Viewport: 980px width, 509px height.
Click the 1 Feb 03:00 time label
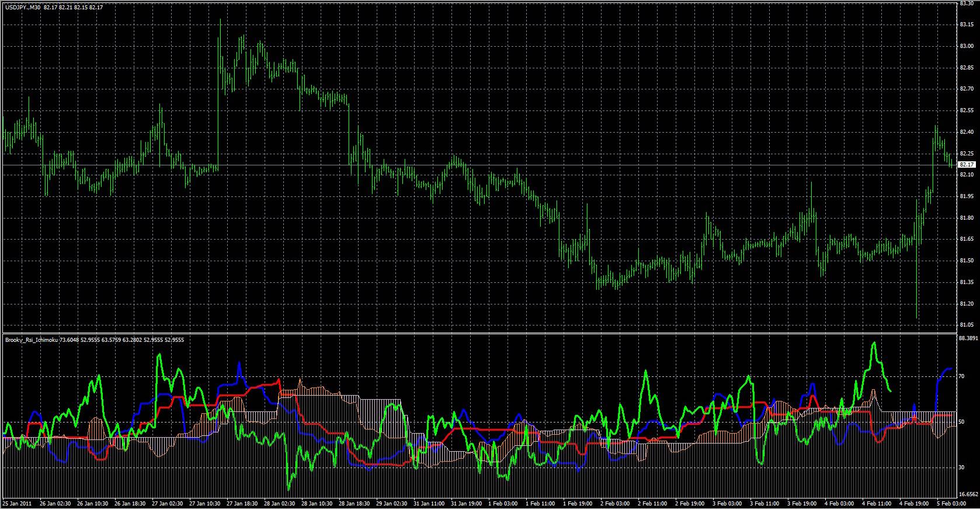coord(504,503)
